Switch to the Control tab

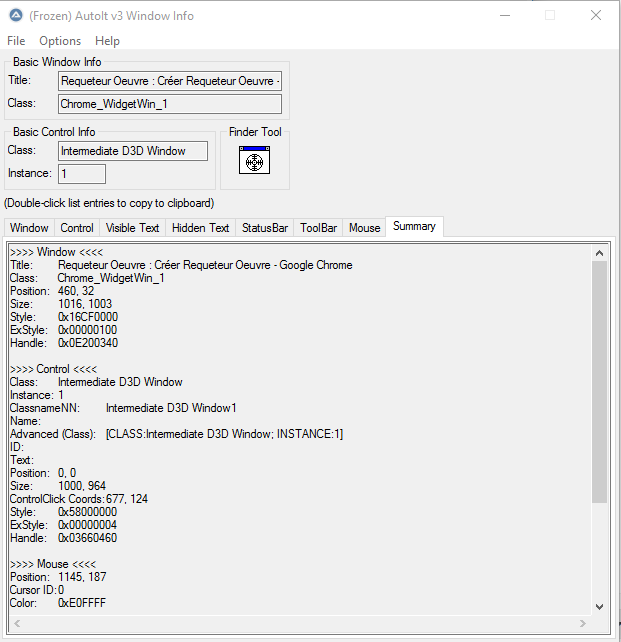[x=77, y=228]
